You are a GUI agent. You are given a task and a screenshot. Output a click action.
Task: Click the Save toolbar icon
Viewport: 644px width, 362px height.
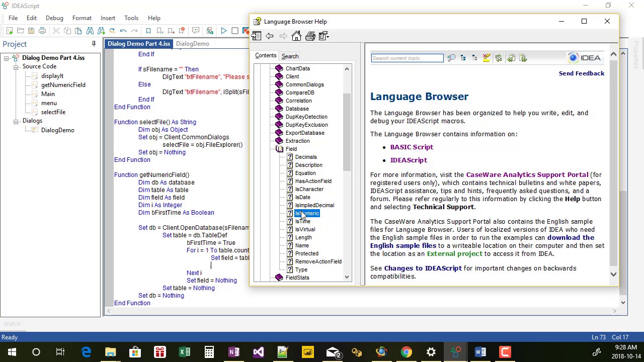point(31,31)
